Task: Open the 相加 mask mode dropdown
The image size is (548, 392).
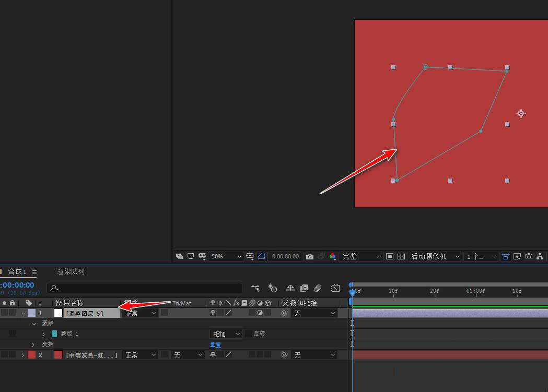Action: point(226,334)
